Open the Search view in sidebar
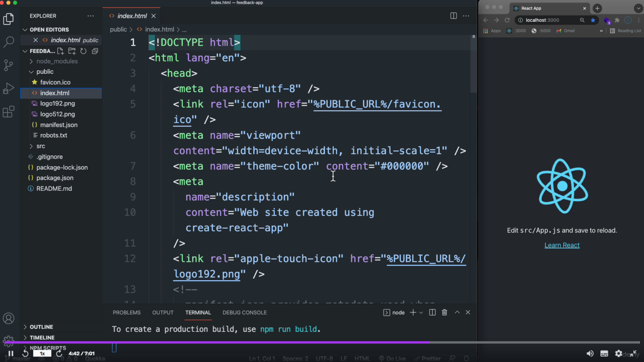Screen dimensions: 644x362 click(9, 42)
